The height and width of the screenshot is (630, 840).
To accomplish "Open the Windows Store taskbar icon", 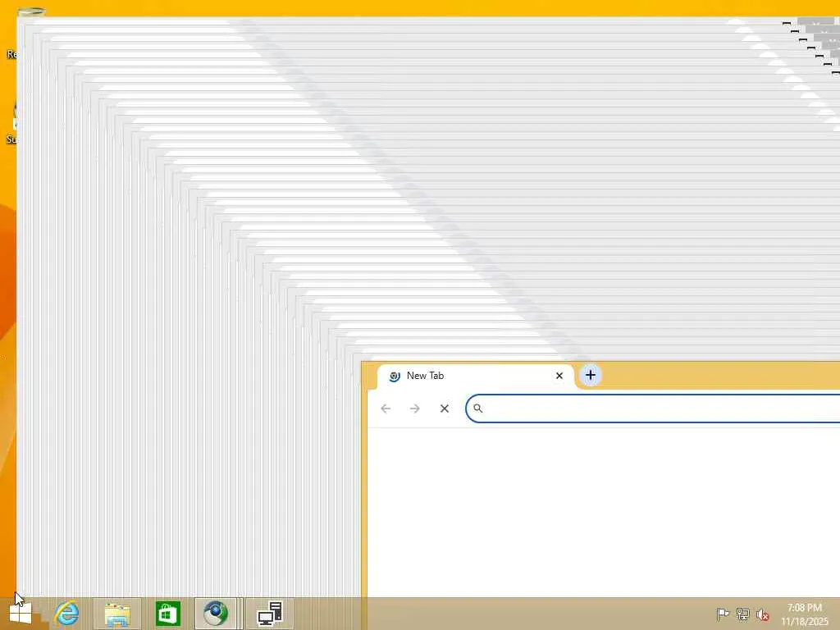I will click(167, 614).
